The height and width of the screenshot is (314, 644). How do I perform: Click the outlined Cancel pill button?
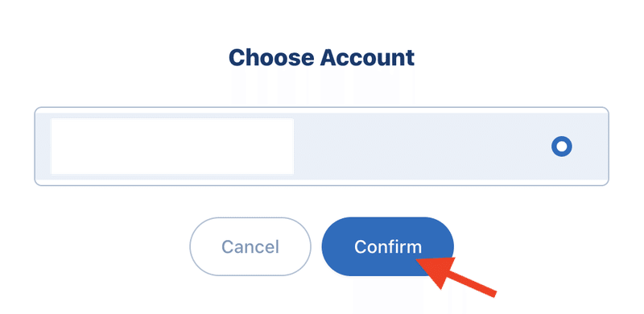(x=250, y=246)
